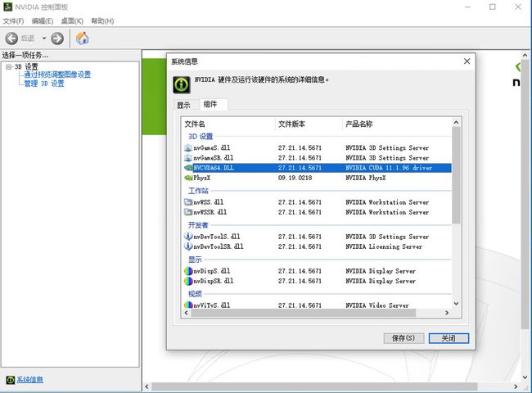Click the NVCUDA64.DLL NVIDIA eye icon
The height and width of the screenshot is (393, 532).
pyautogui.click(x=188, y=168)
